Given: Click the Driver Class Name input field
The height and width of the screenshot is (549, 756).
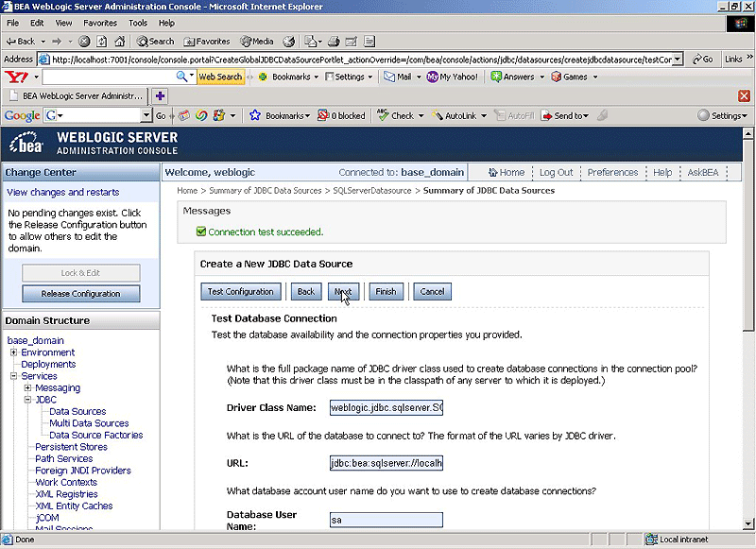Looking at the screenshot, I should pyautogui.click(x=387, y=407).
